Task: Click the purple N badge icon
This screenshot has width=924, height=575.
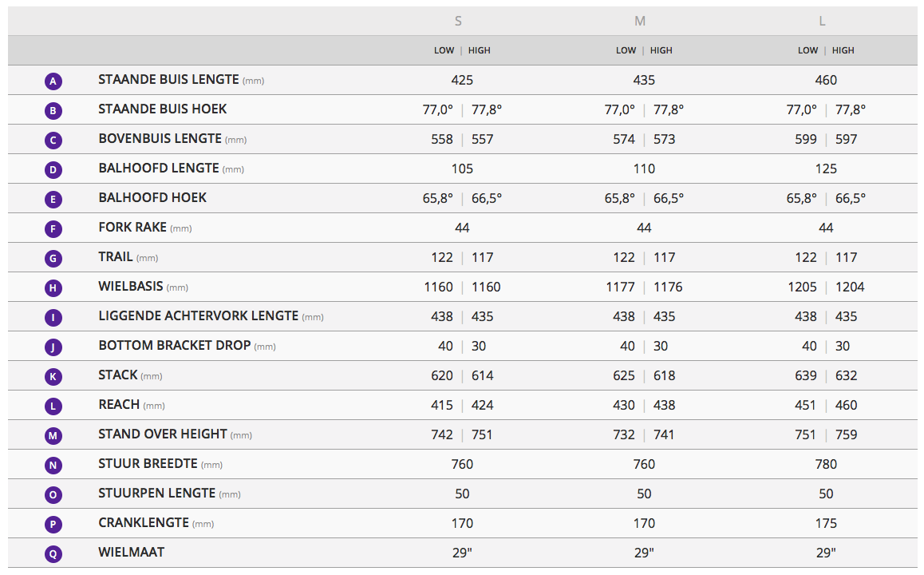Action: [53, 466]
